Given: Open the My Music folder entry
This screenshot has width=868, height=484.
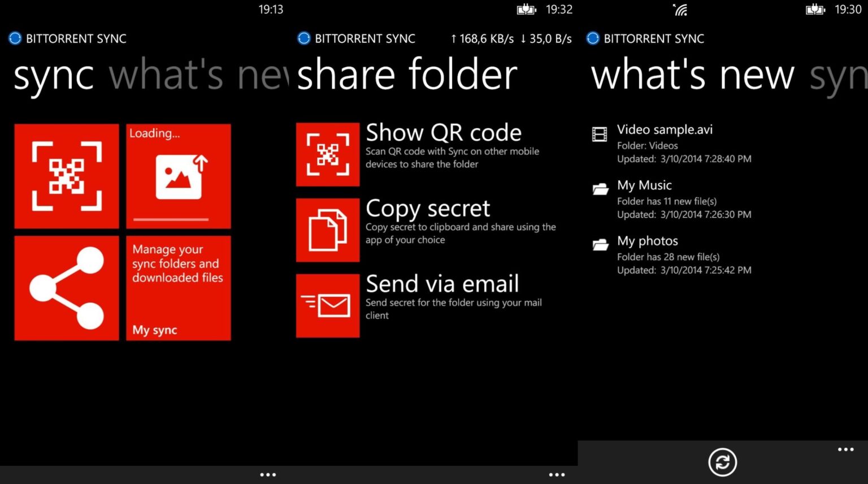Looking at the screenshot, I should tap(644, 185).
